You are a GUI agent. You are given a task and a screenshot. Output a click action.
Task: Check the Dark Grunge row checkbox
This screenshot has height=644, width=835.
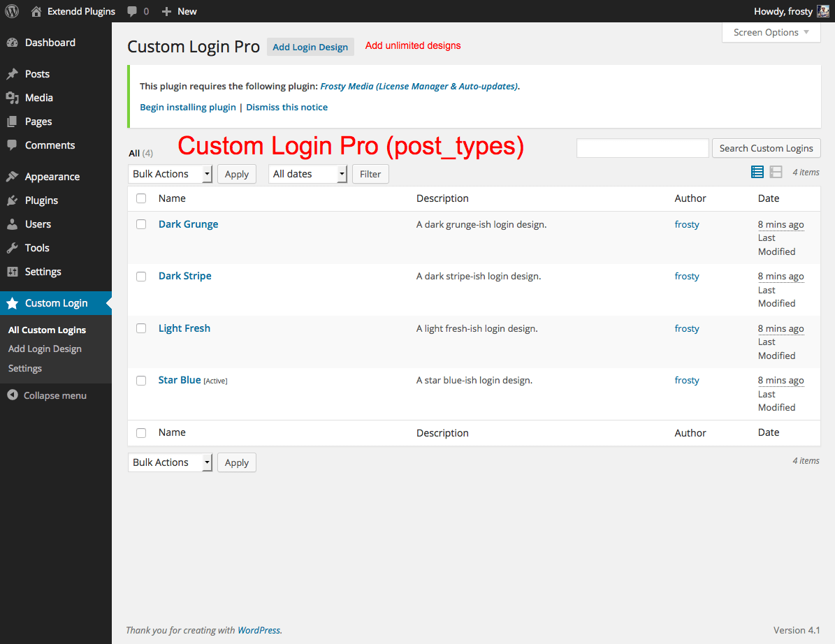[x=141, y=224]
